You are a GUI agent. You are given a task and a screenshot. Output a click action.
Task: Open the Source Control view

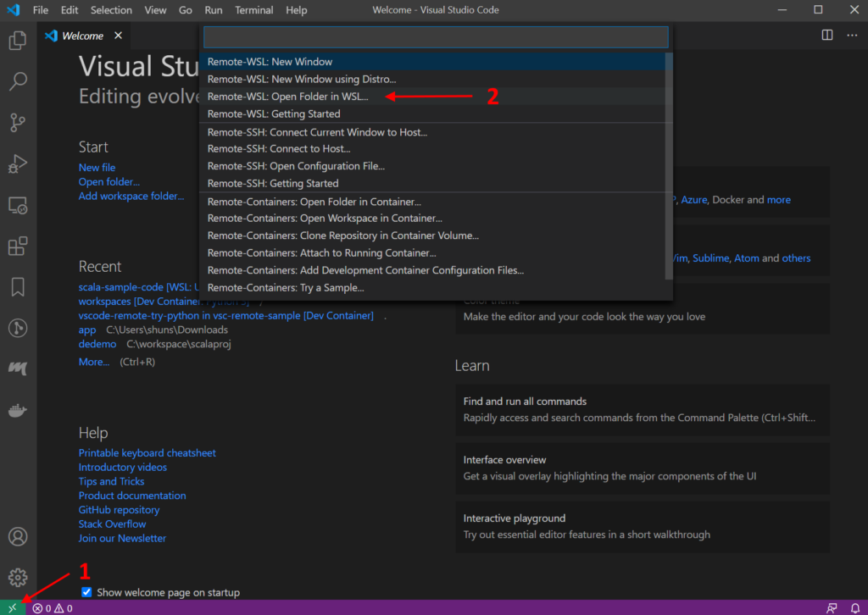pos(18,122)
